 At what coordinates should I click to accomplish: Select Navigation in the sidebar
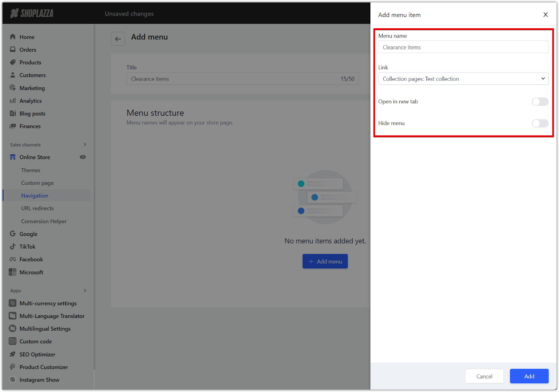point(35,195)
